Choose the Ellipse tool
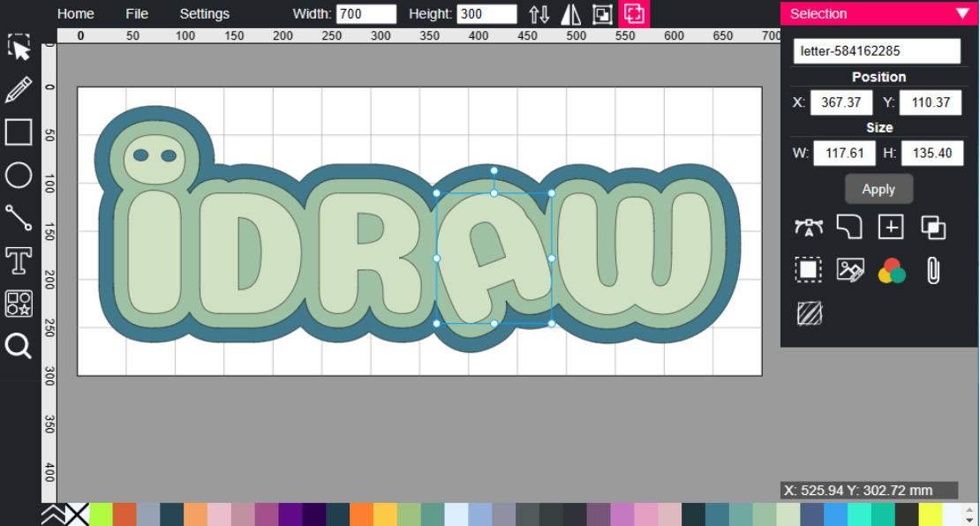Screen dimensions: 980x526 (x=19, y=176)
